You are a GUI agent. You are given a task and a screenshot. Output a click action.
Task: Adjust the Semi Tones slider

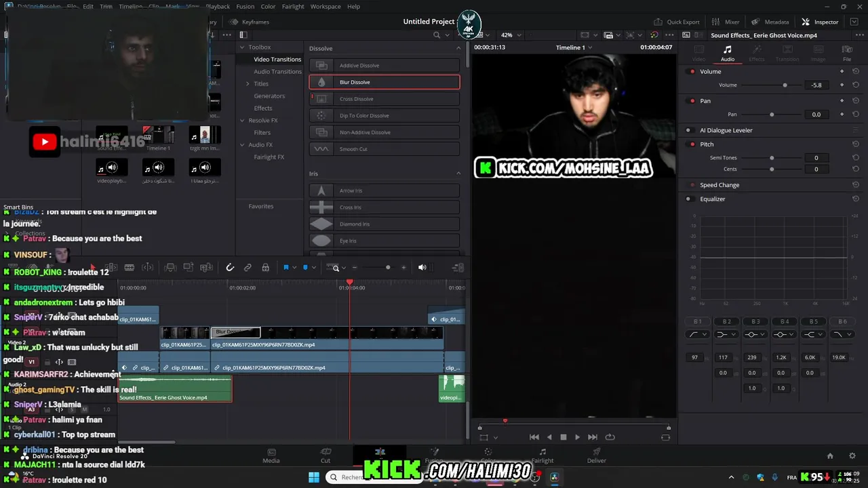(x=772, y=157)
